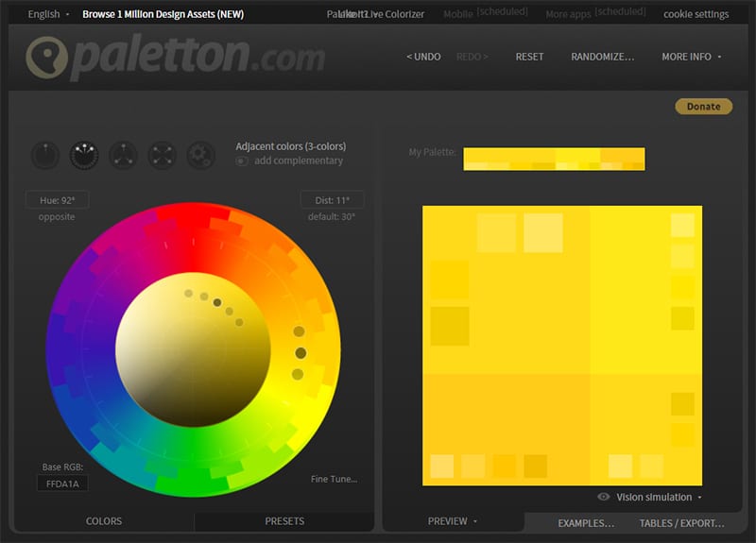Click the More apps menu item
This screenshot has width=756, height=543.
click(568, 14)
